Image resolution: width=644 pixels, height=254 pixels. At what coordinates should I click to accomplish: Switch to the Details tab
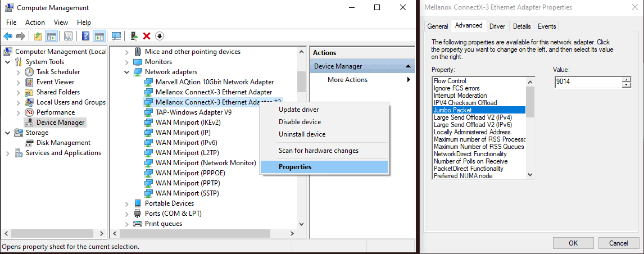point(522,26)
